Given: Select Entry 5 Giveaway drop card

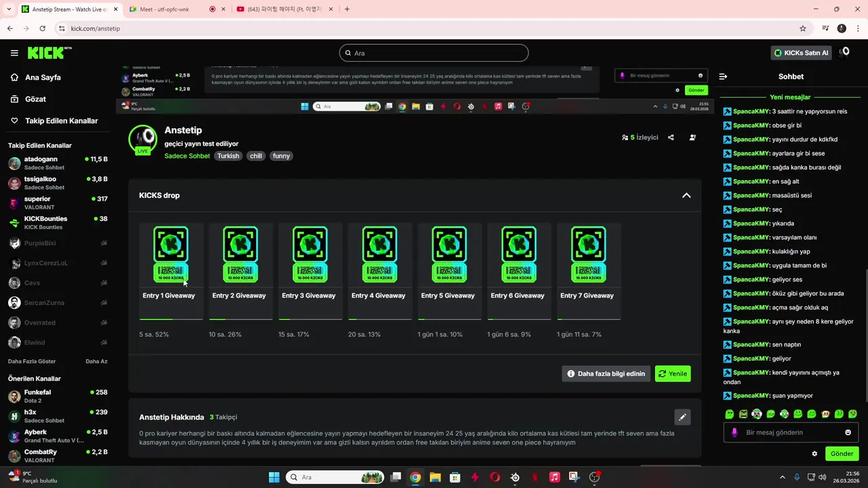Looking at the screenshot, I should [x=450, y=271].
